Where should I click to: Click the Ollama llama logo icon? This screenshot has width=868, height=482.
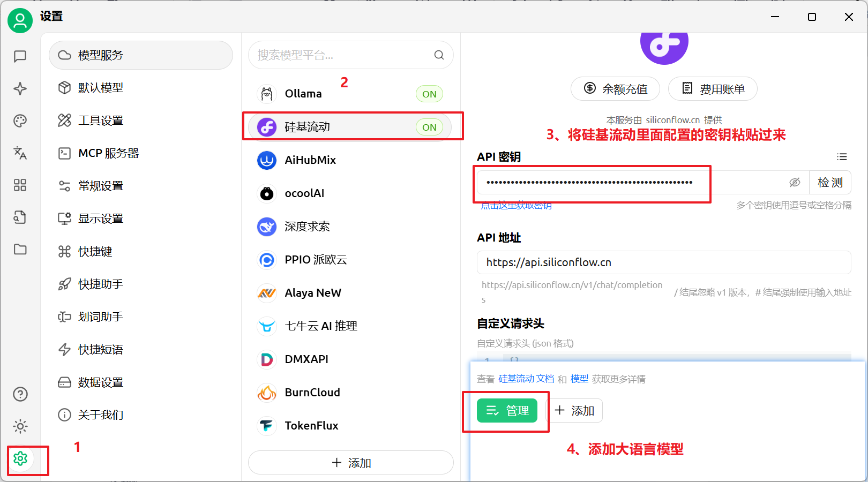click(x=267, y=94)
